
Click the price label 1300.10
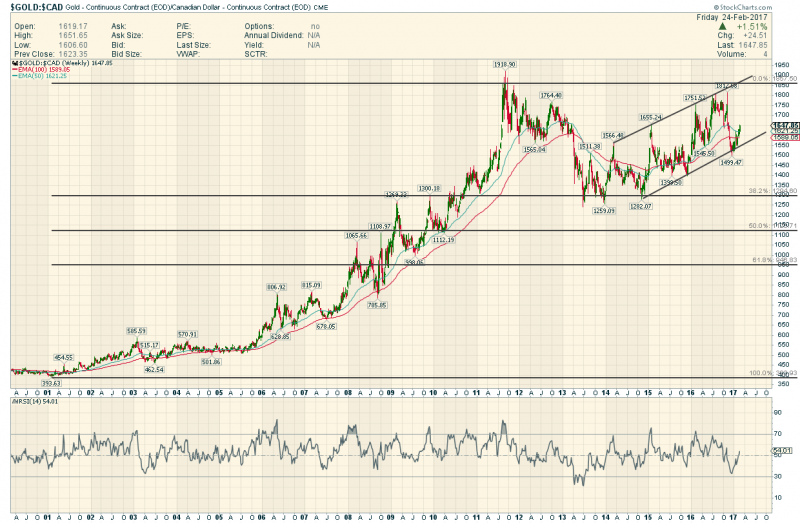(x=429, y=188)
